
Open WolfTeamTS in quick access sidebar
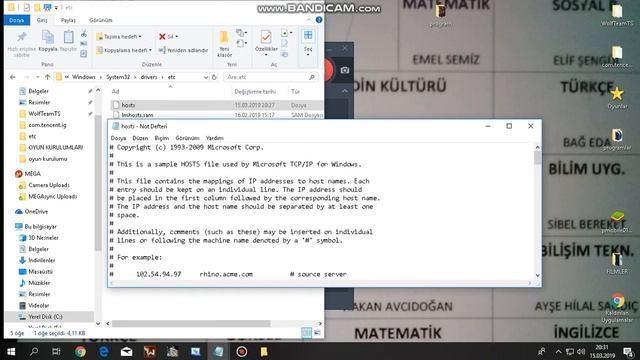44,113
